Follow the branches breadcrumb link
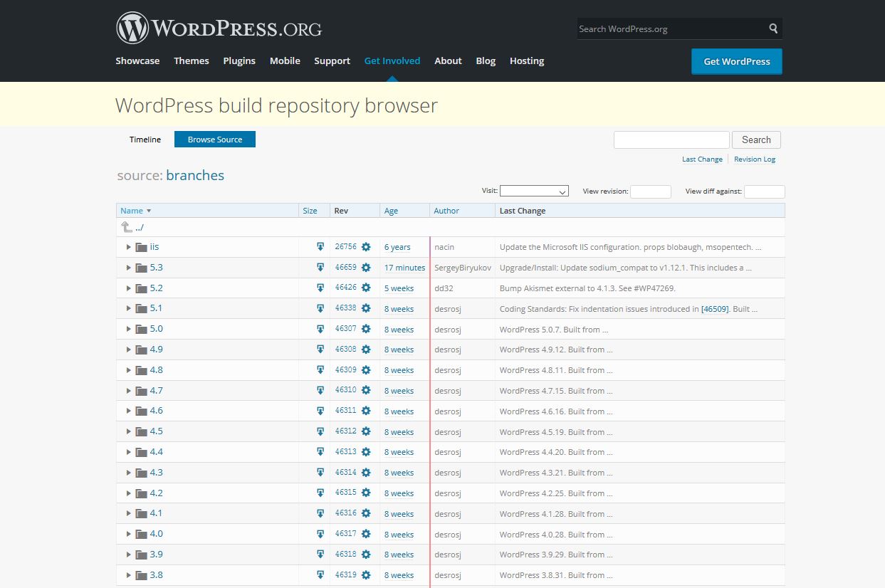Viewport: 885px width, 588px height. 195,175
